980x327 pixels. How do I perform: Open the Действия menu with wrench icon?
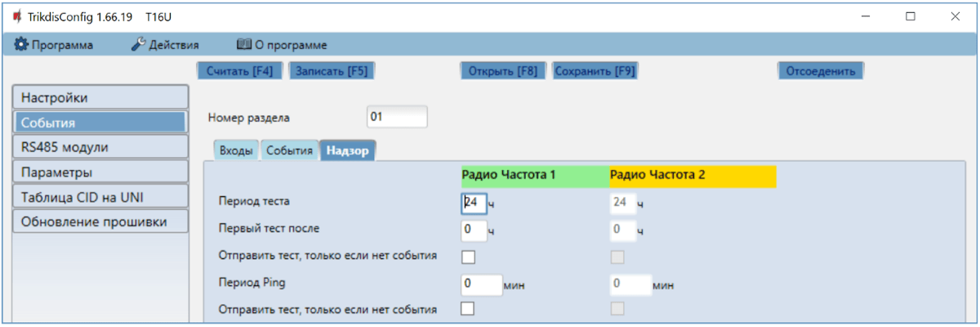coord(165,45)
